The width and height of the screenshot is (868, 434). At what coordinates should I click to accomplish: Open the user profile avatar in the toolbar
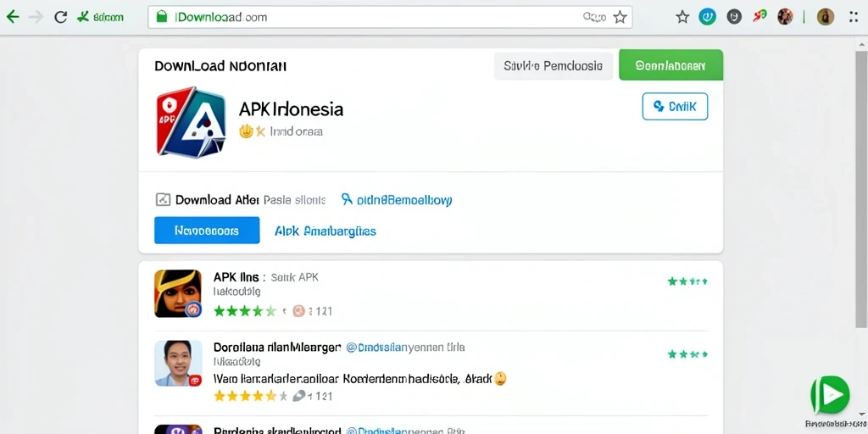pyautogui.click(x=826, y=17)
